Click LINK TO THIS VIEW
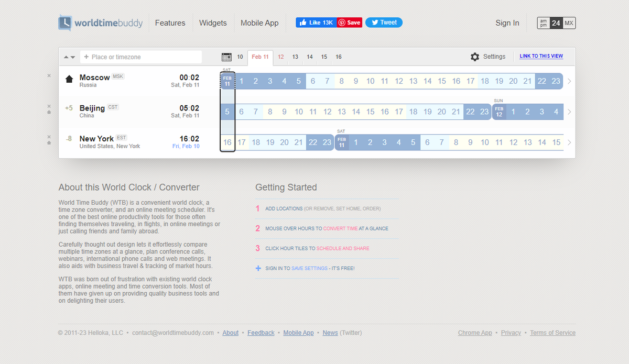This screenshot has width=629, height=364. click(x=541, y=57)
